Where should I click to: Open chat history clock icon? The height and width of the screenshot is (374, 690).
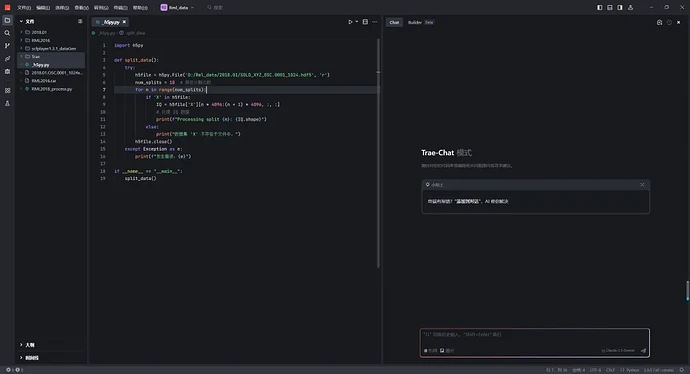(x=669, y=22)
